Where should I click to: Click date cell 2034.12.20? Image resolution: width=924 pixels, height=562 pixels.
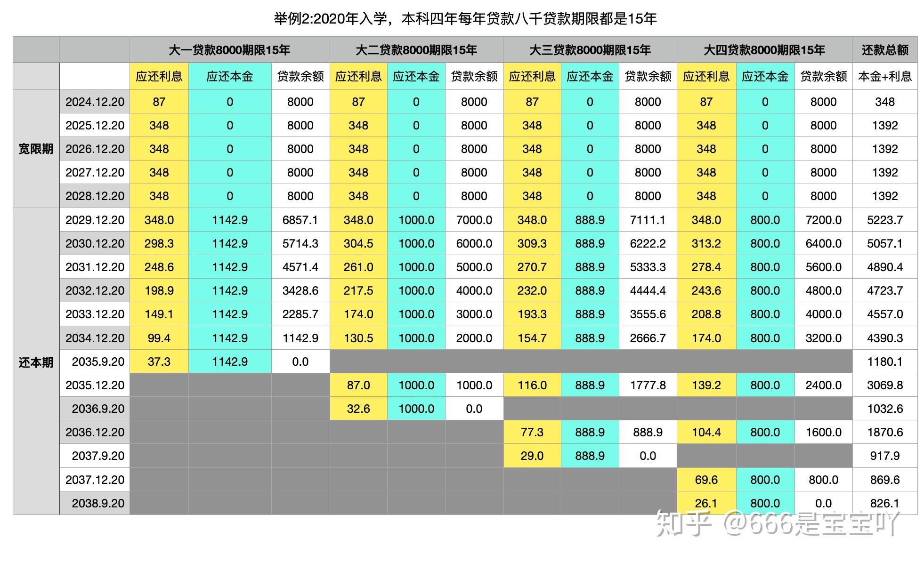[x=95, y=338]
